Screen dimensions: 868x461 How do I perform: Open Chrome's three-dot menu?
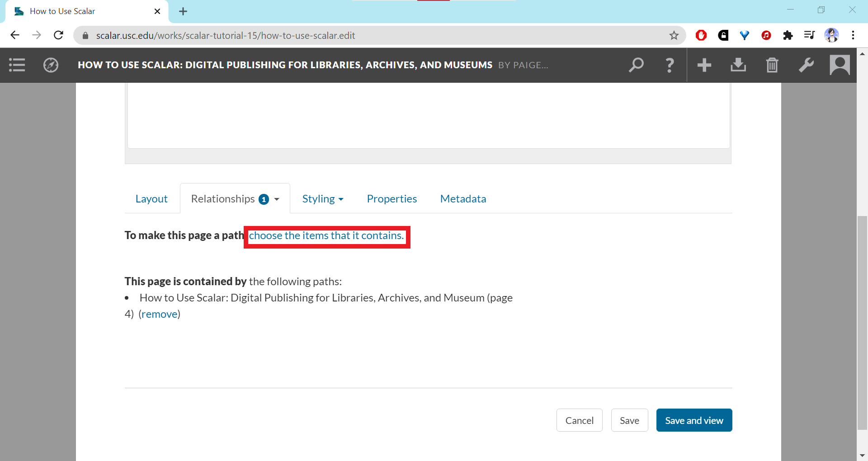[853, 35]
